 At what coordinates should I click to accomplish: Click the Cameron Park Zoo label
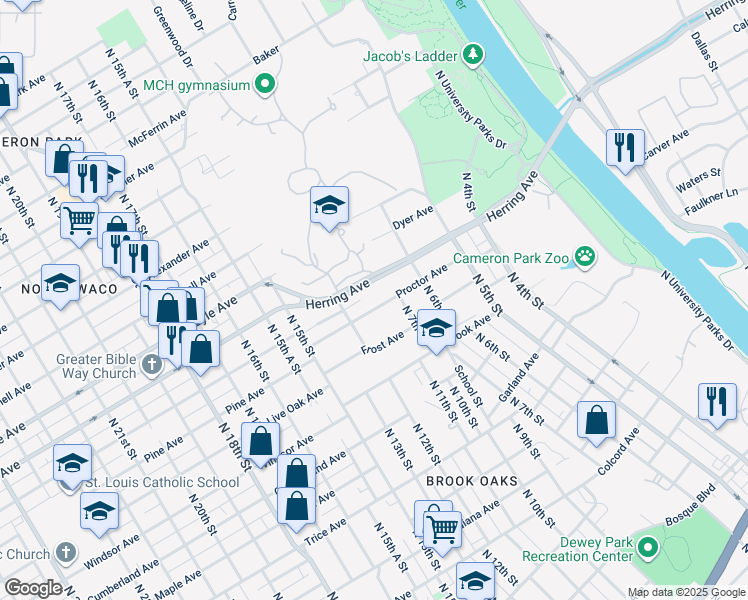pyautogui.click(x=510, y=259)
